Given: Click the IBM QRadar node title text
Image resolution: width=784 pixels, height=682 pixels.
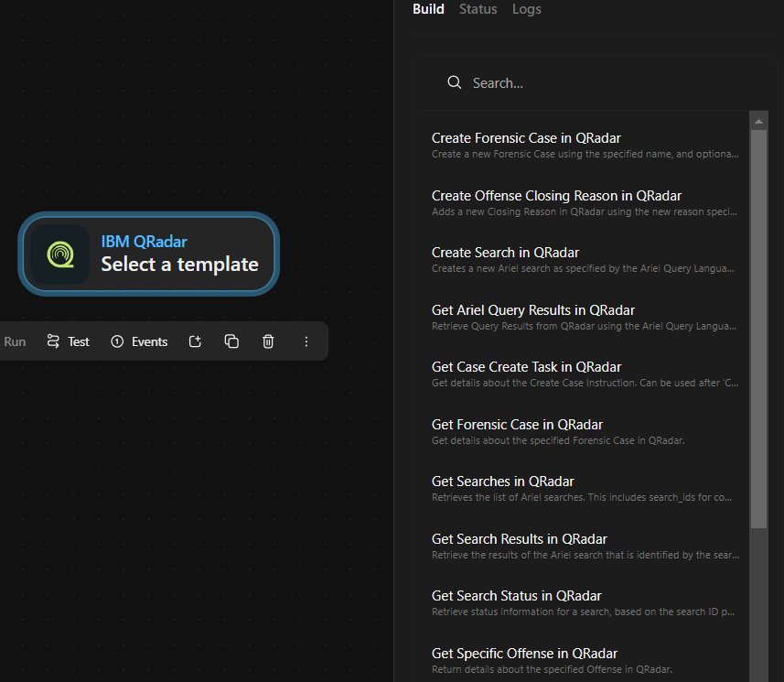Looking at the screenshot, I should tap(144, 242).
